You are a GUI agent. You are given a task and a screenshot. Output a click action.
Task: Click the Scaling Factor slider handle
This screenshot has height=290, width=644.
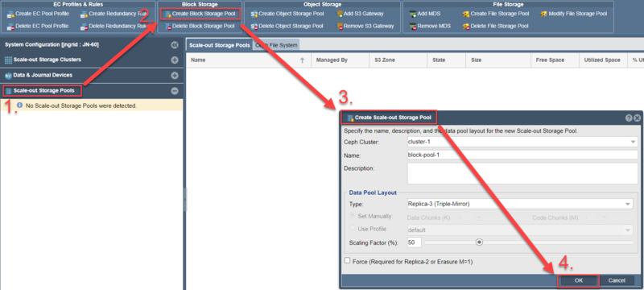478,242
